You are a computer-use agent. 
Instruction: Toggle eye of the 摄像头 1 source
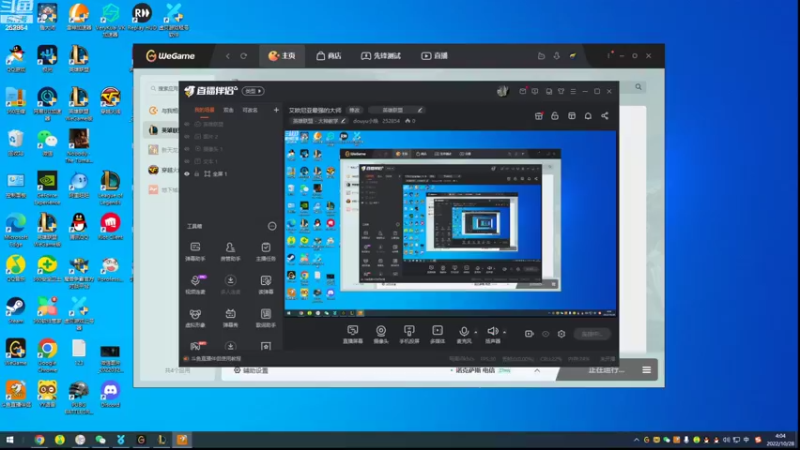point(187,148)
